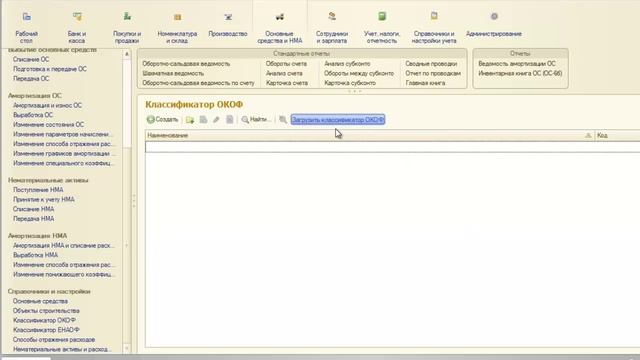Viewport: 640px width, 360px height.
Task: Open the Производство section
Action: 228,24
